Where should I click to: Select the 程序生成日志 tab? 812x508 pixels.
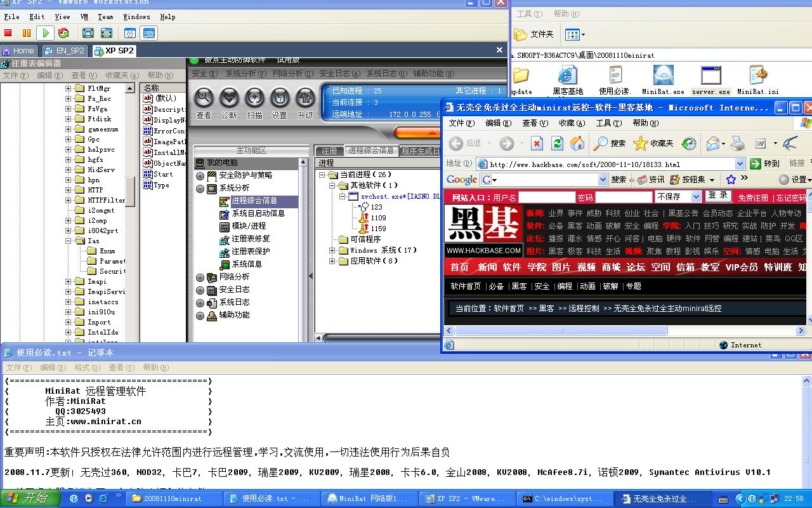coord(421,150)
